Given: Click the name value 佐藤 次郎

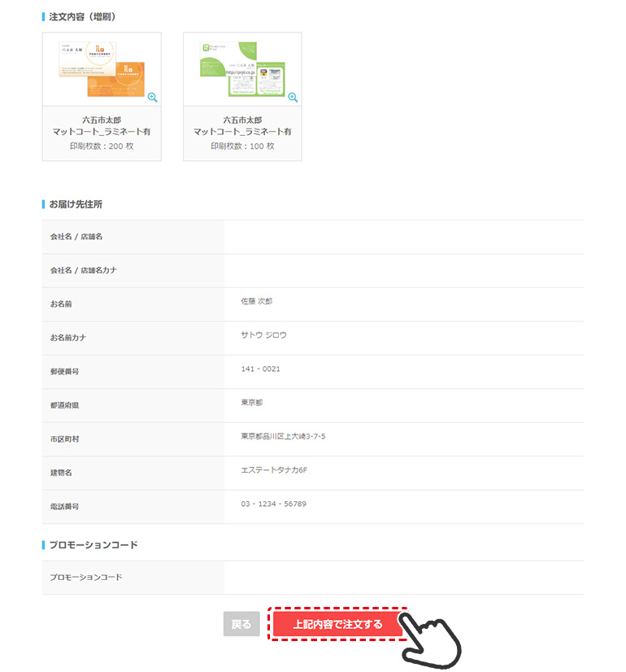Looking at the screenshot, I should 256,301.
